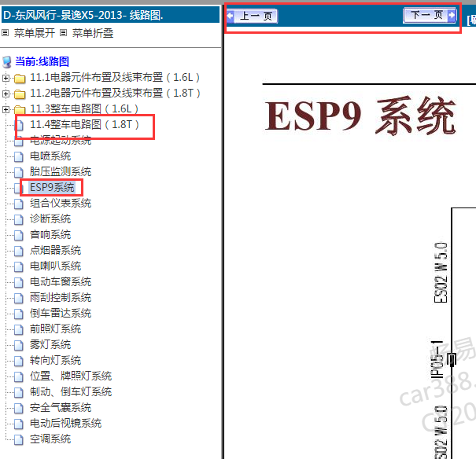The image size is (476, 459).
Task: Open 点烟器系统 diagram
Action: point(55,251)
